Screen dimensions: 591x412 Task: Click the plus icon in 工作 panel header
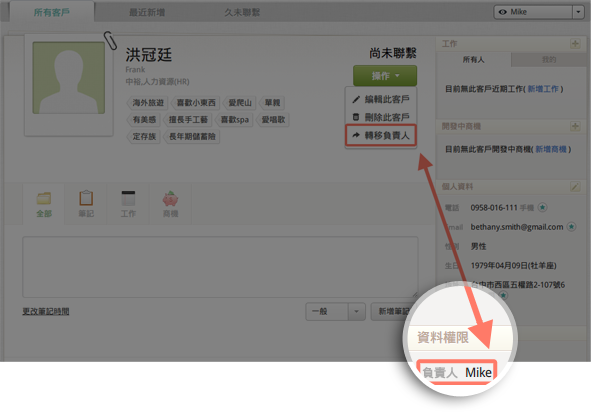575,44
